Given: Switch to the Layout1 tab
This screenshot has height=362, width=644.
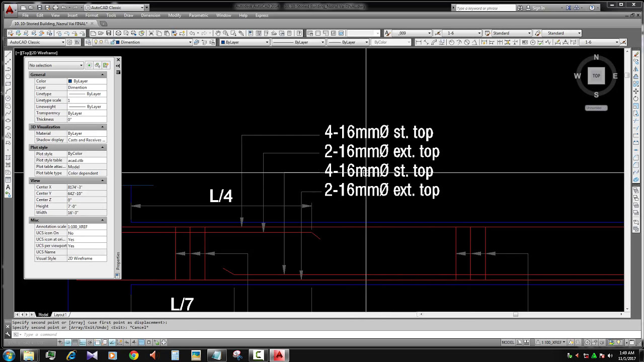Looking at the screenshot, I should tap(60, 315).
